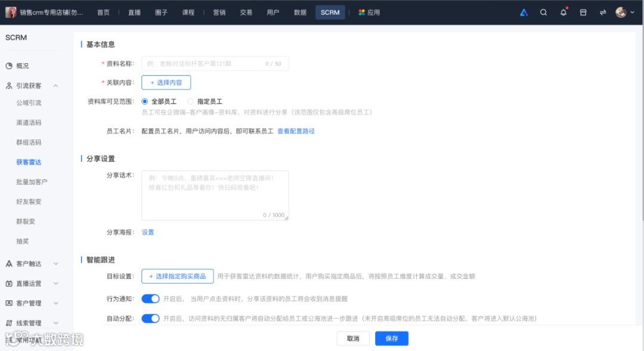This screenshot has height=351, width=644.
Task: Expand the 客户管理 section chevron
Action: tap(56, 303)
